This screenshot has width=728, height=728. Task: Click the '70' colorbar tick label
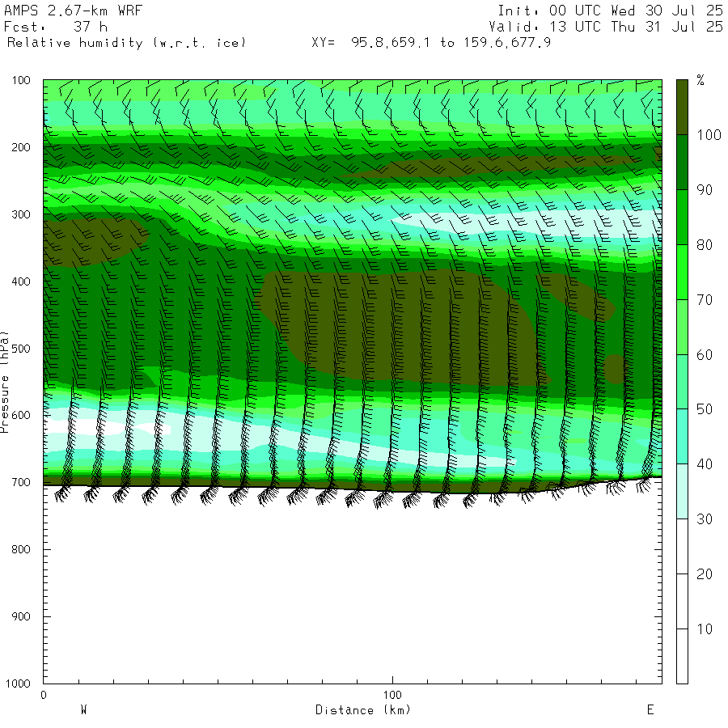705,300
